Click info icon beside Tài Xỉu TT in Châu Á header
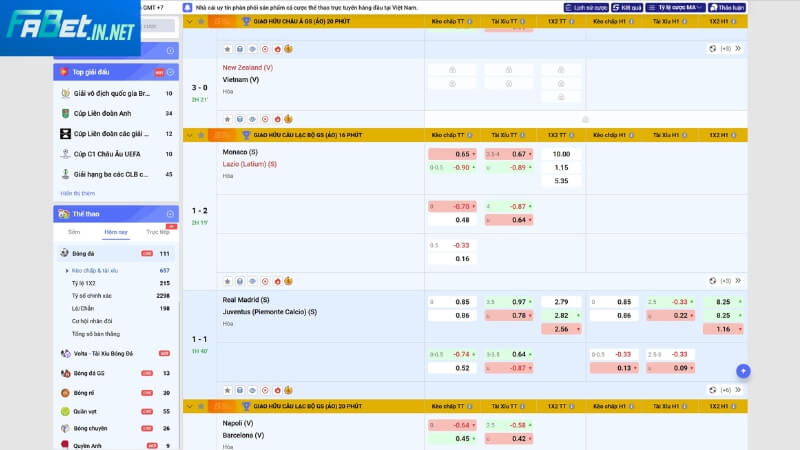800x450 pixels. coord(522,21)
